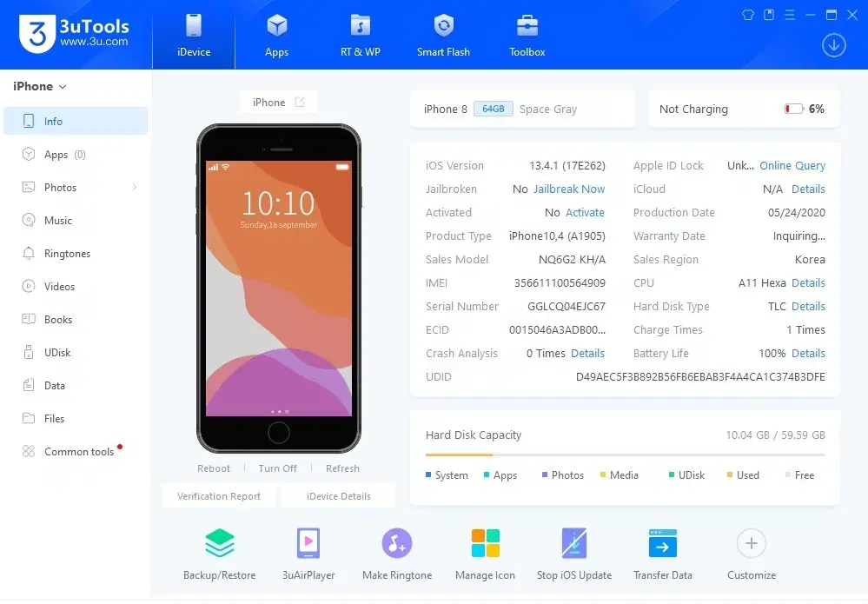Open the iDevice section icon
868x604 pixels.
tap(194, 26)
